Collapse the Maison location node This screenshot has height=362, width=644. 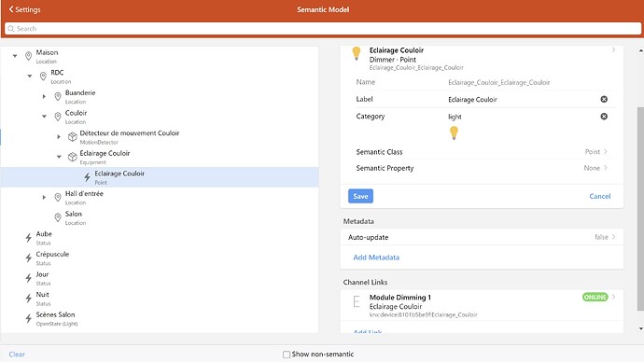(15, 56)
